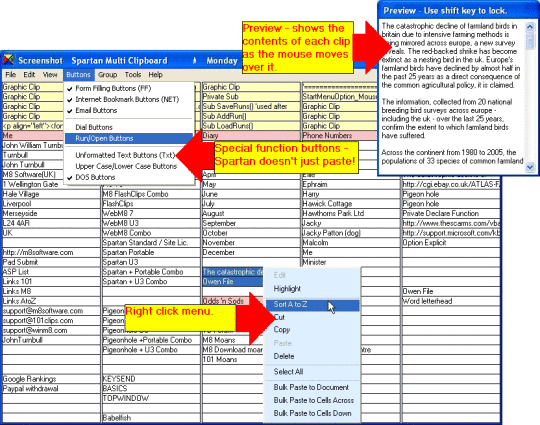540x425 pixels.
Task: Select the Hale Village clip
Action: tap(51, 194)
